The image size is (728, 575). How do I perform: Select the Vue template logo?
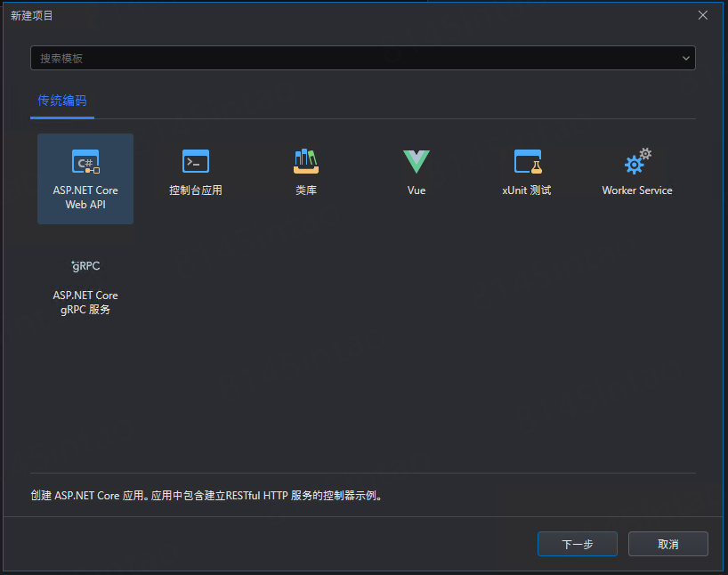[x=417, y=161]
